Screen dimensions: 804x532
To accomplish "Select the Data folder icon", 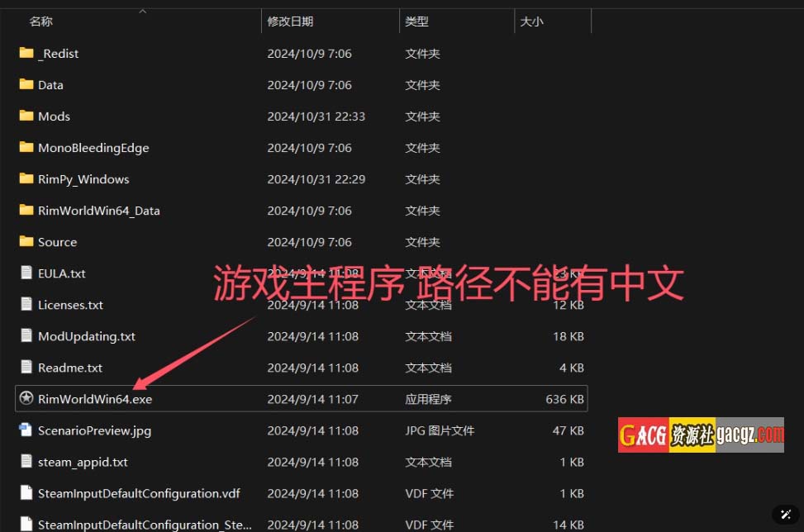I will click(26, 85).
